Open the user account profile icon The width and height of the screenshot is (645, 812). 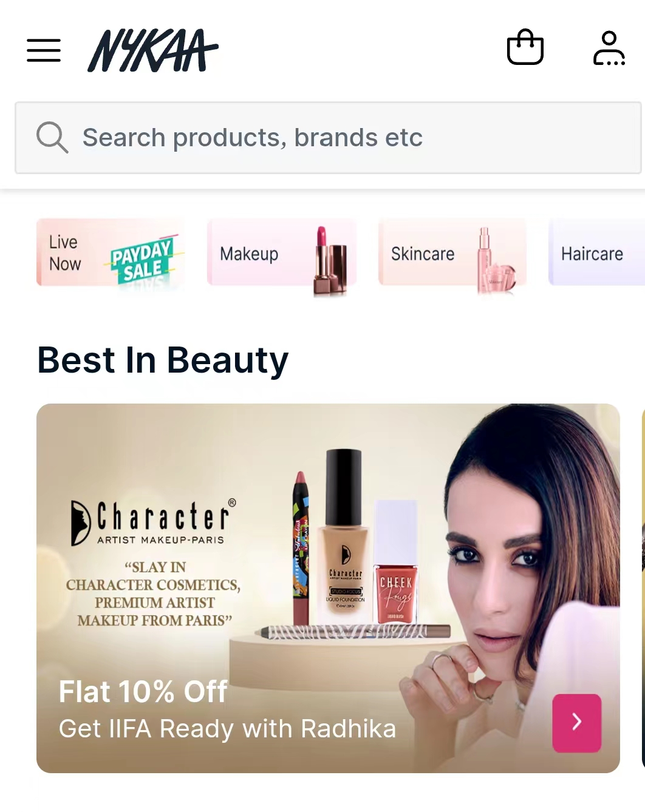tap(609, 49)
